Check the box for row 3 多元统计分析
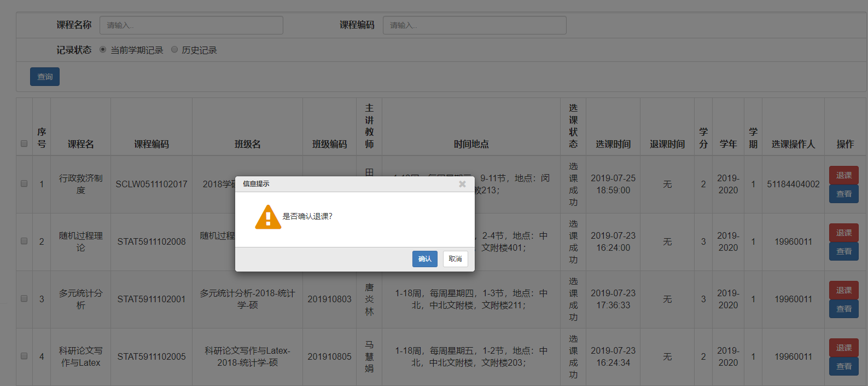This screenshot has width=868, height=386. [x=24, y=299]
